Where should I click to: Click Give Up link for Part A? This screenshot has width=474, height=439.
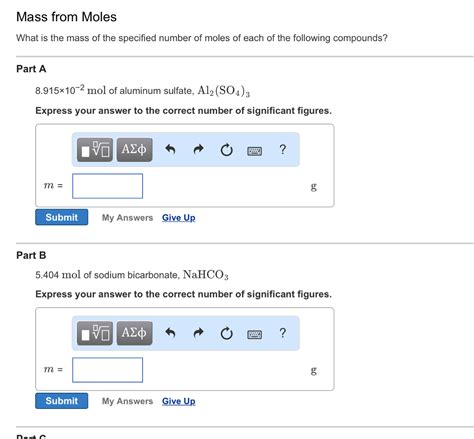pos(179,218)
